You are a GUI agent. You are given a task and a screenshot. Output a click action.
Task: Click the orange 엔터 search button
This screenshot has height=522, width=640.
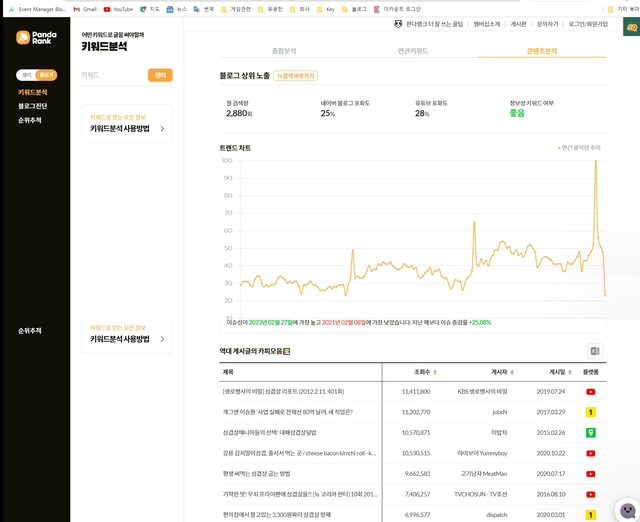pos(160,75)
